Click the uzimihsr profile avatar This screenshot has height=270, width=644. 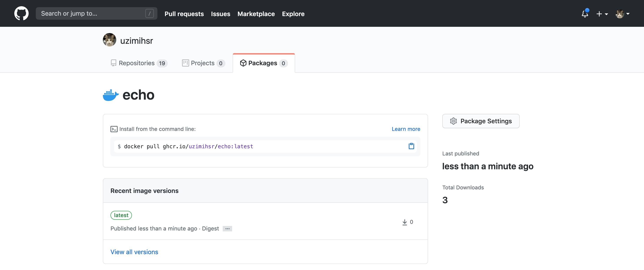point(110,40)
